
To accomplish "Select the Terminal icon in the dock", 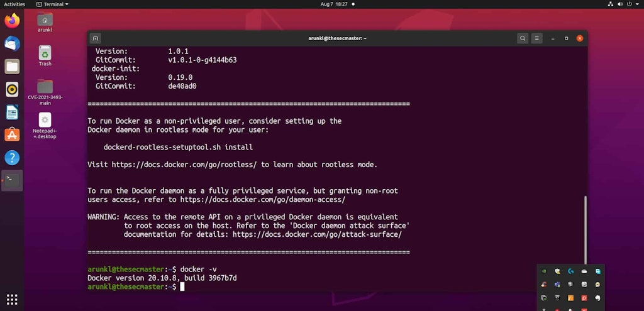I will click(x=12, y=180).
